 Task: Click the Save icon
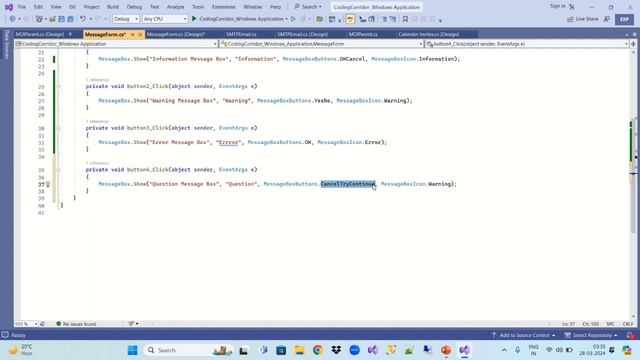click(61, 19)
